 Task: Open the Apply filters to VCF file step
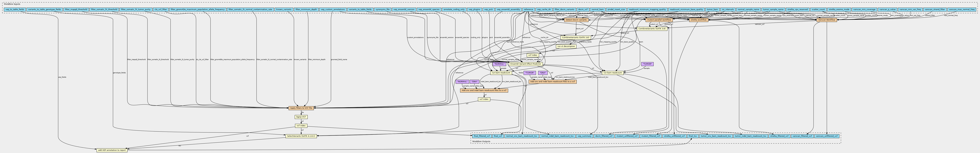pyautogui.click(x=301, y=108)
